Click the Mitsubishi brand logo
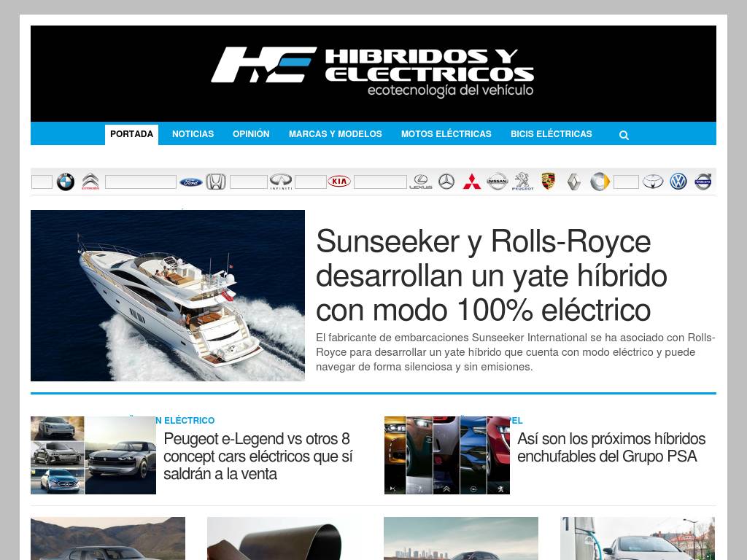The image size is (747, 560). (472, 182)
